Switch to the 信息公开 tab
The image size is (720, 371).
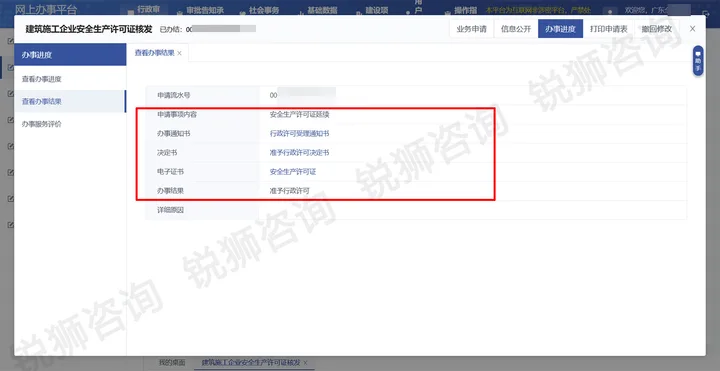pos(516,28)
